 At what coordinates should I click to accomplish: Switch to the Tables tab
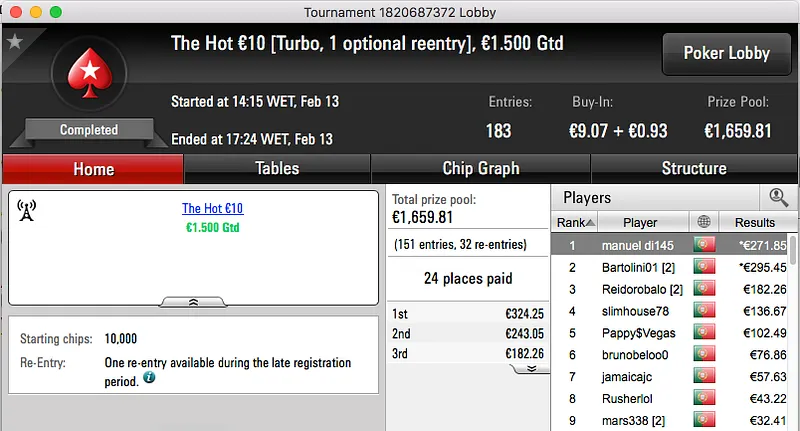coord(277,169)
